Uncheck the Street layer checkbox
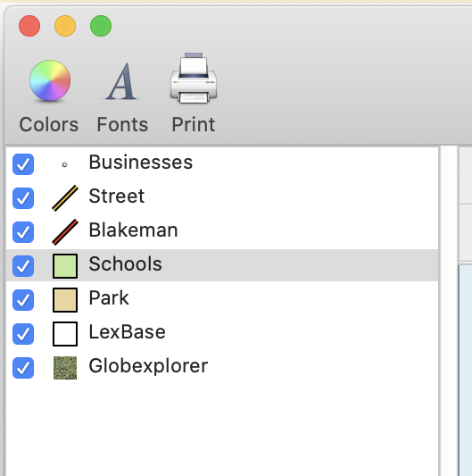Image resolution: width=472 pixels, height=476 pixels. 23,198
